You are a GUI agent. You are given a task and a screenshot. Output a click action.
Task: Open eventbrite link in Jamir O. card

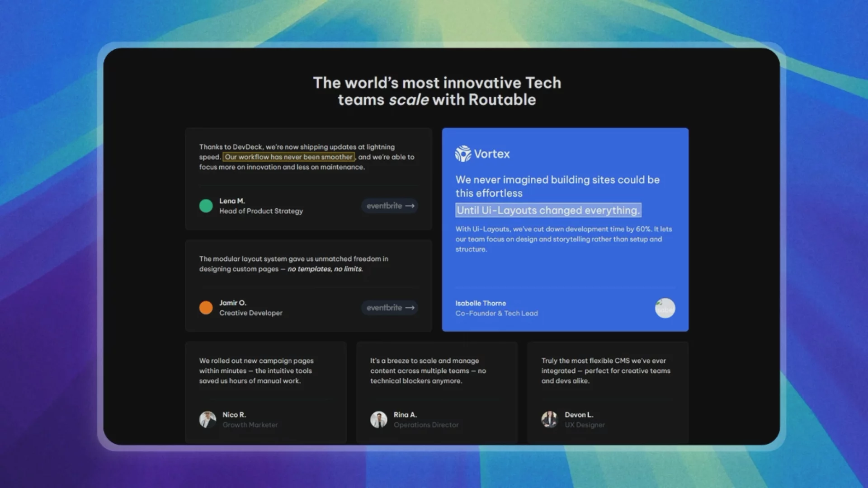390,308
